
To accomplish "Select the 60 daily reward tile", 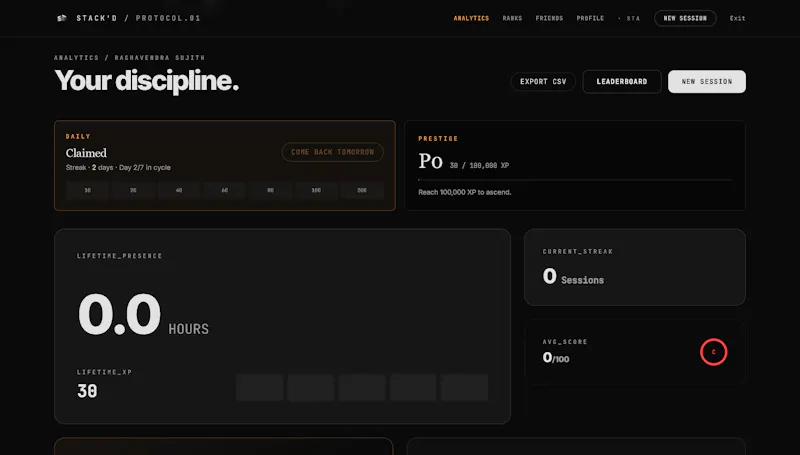I will 224,190.
